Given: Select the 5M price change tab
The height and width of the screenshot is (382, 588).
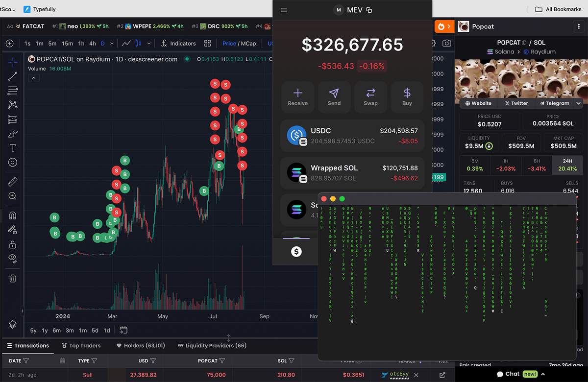Looking at the screenshot, I should point(475,165).
